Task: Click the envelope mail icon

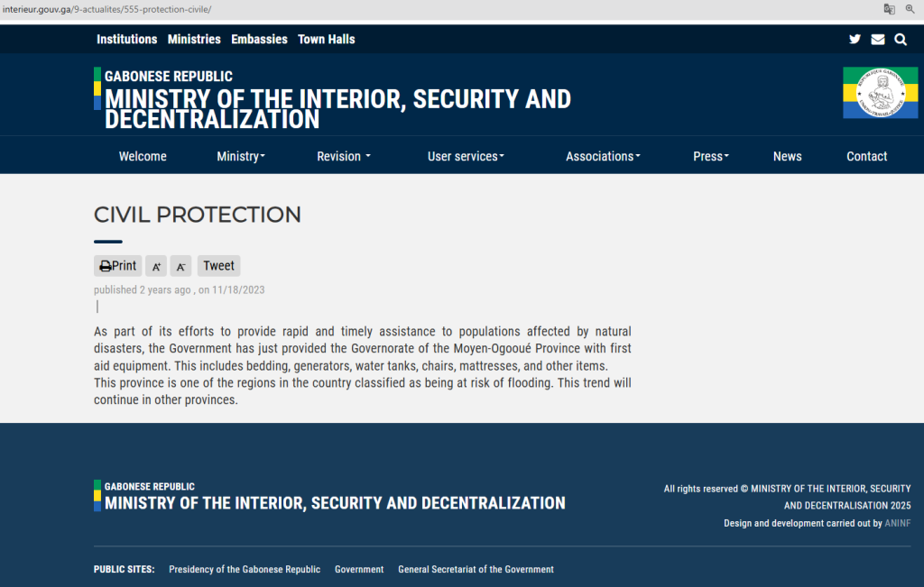Action: click(878, 40)
